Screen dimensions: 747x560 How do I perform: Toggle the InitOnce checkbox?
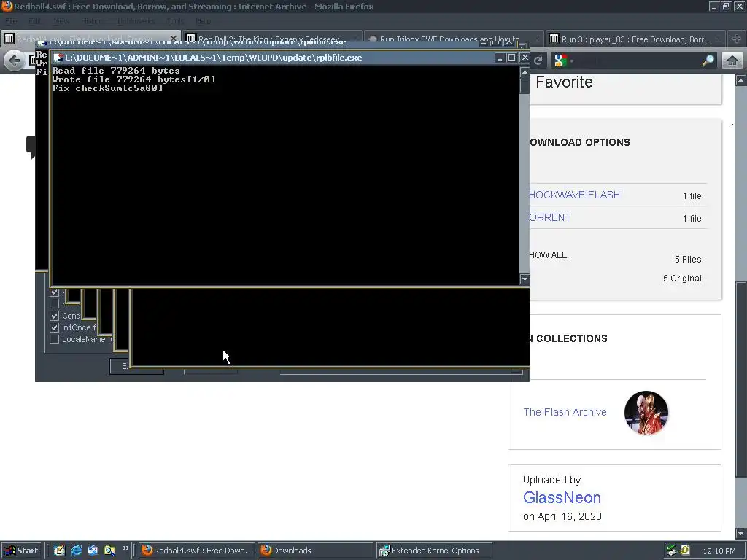[54, 327]
